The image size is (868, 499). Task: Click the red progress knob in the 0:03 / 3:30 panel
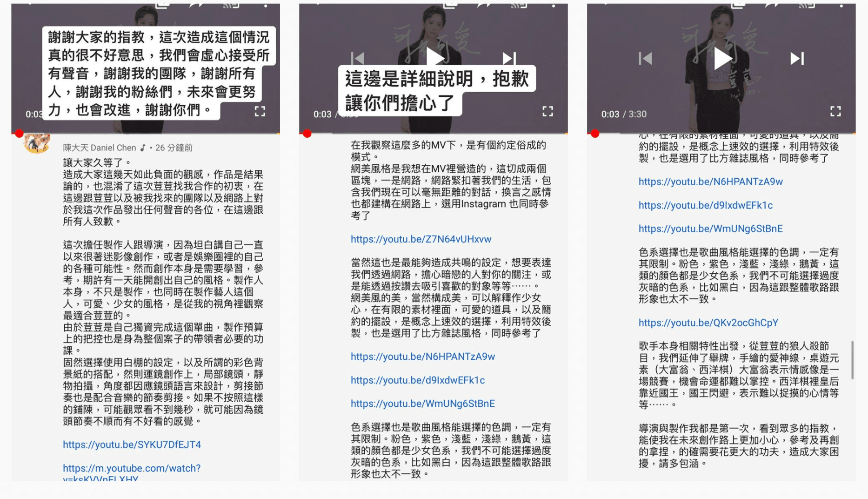click(x=595, y=134)
